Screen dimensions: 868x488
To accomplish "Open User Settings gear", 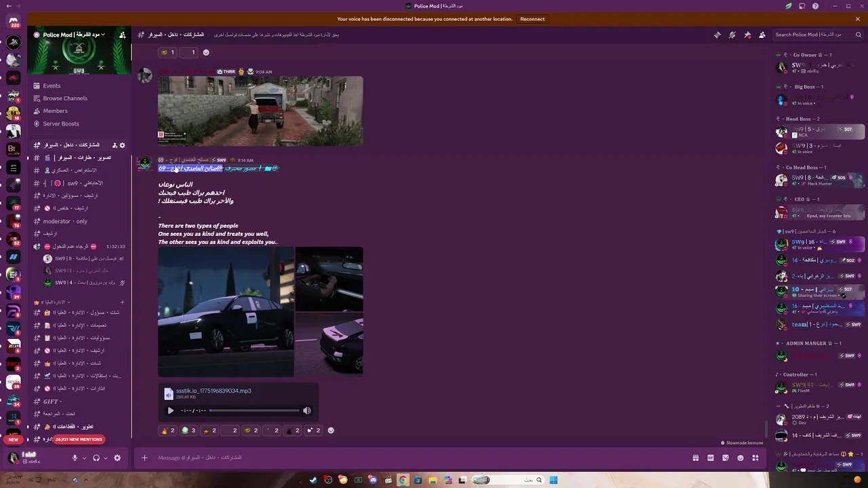I will (117, 458).
